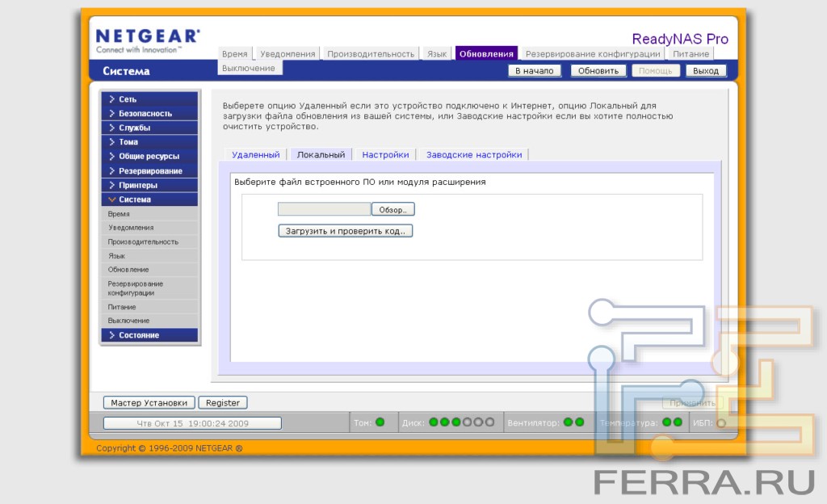Click Загрузить и проверить код button
The height and width of the screenshot is (504, 827).
coord(346,231)
